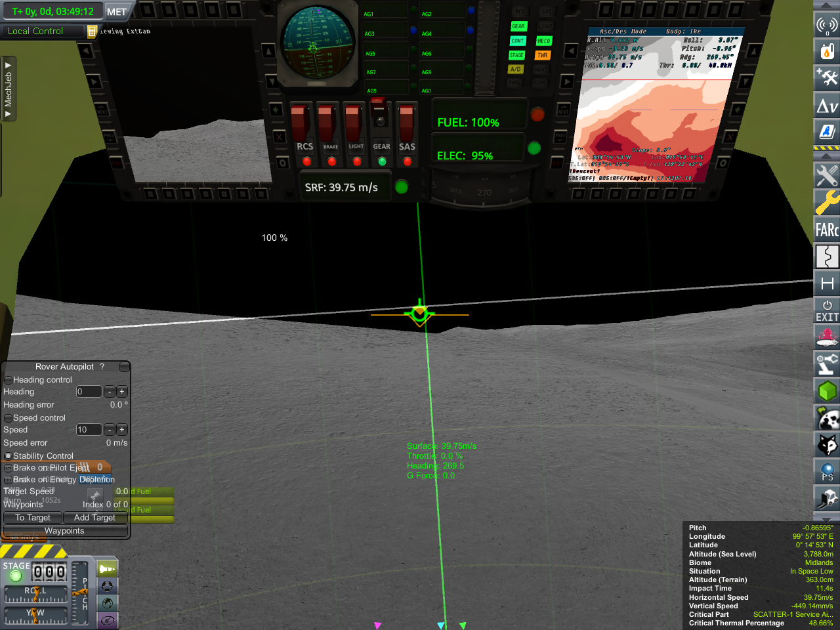
Task: Click the X button on the left MFD
Action: pos(280,137)
